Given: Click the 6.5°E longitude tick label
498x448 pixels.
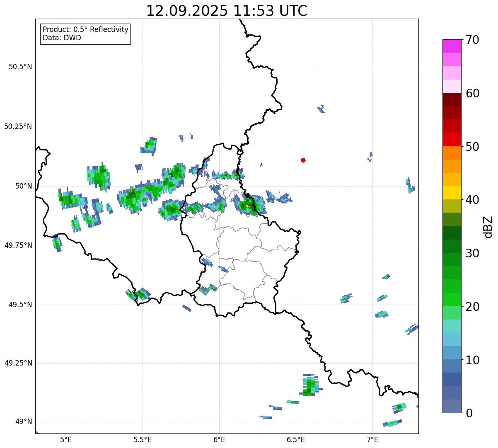Looking at the screenshot, I should coord(296,440).
